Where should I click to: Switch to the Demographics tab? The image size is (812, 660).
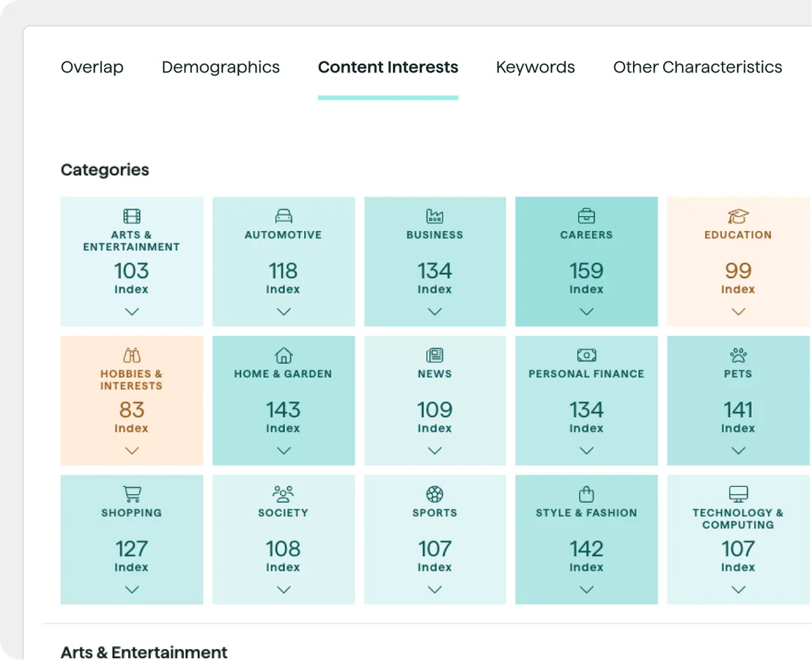[221, 67]
